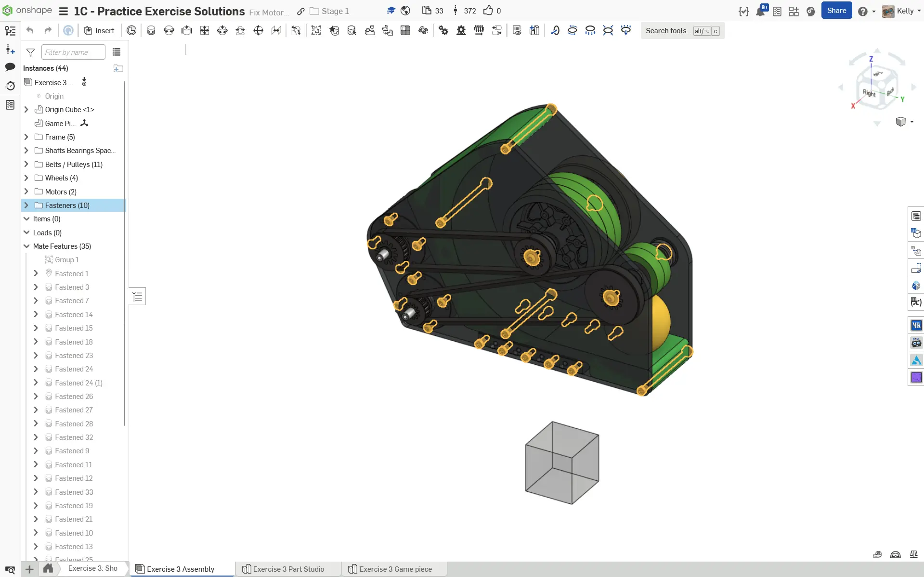Viewport: 924px width, 577px height.
Task: Click the filter funnel icon
Action: click(x=30, y=52)
